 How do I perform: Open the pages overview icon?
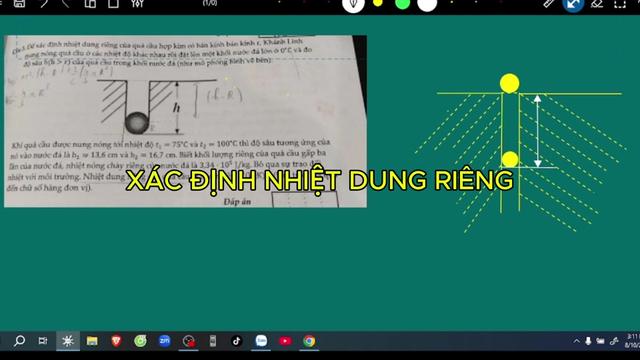[90, 4]
